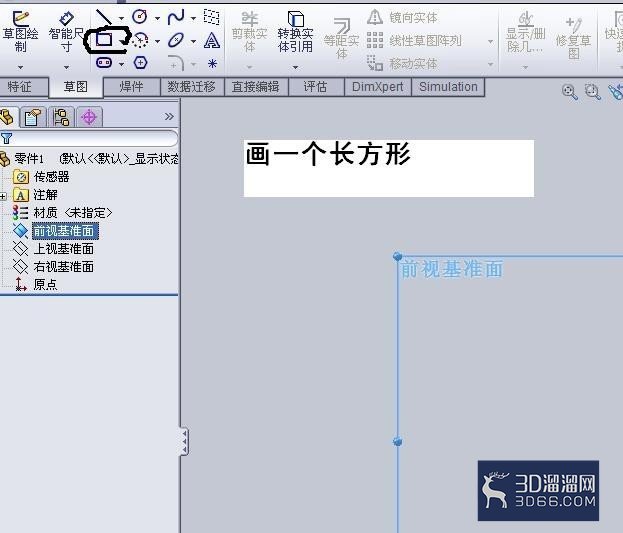The image size is (623, 533).
Task: Switch to the 评估 tab
Action: point(315,87)
